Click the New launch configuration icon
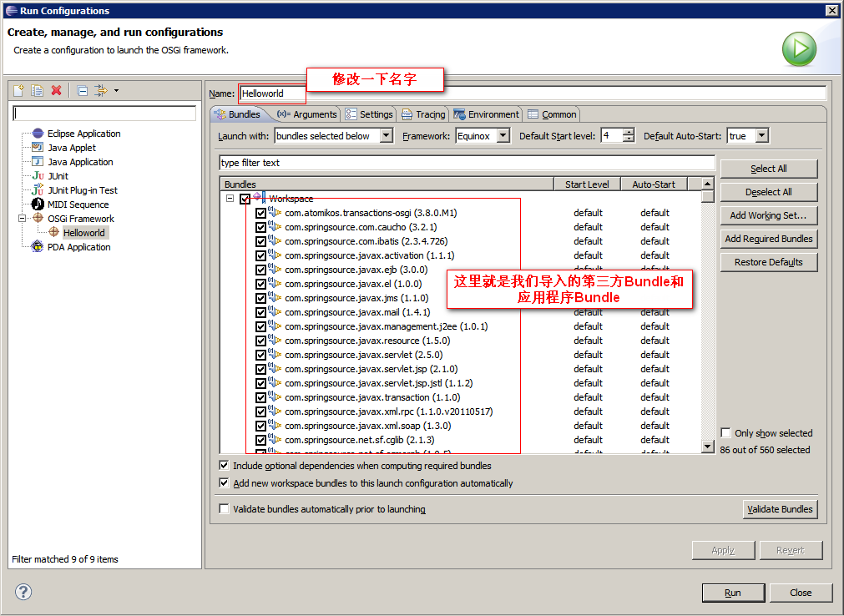This screenshot has height=616, width=844. tap(19, 90)
